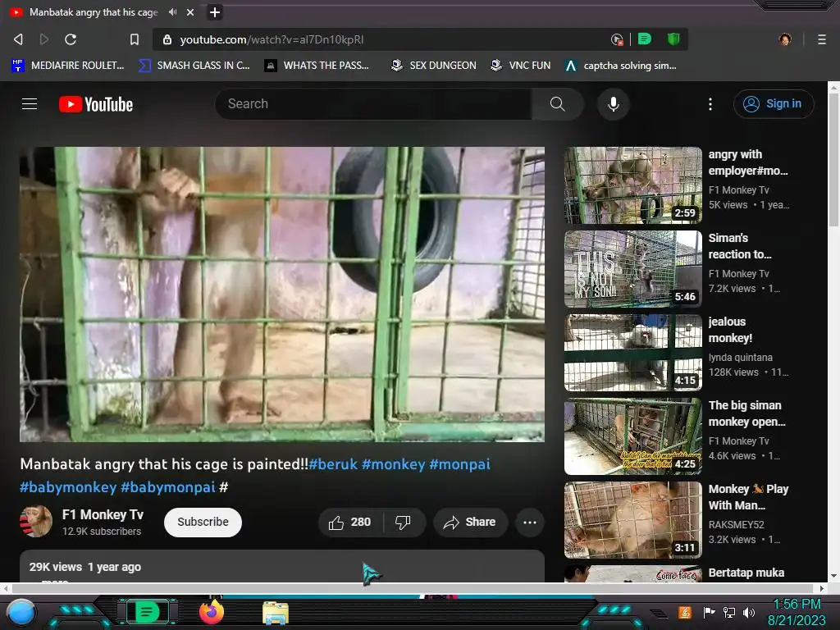840x630 pixels.
Task: Open a new tab with the plus icon
Action: point(215,12)
